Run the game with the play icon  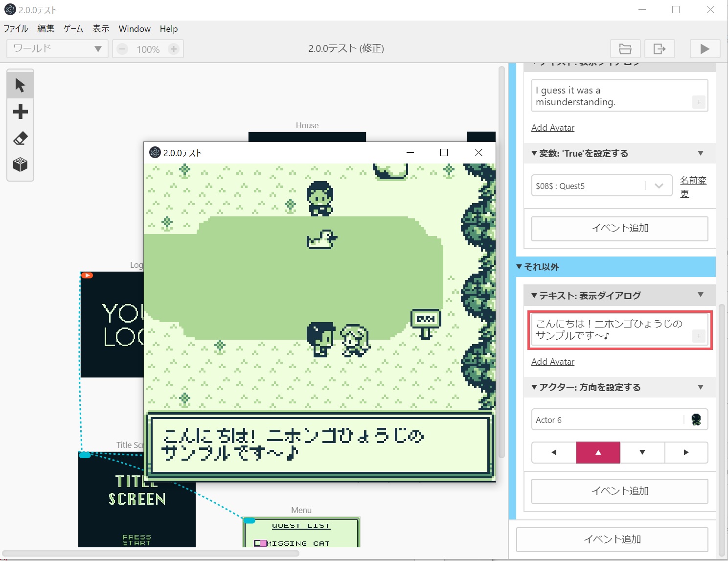click(705, 48)
